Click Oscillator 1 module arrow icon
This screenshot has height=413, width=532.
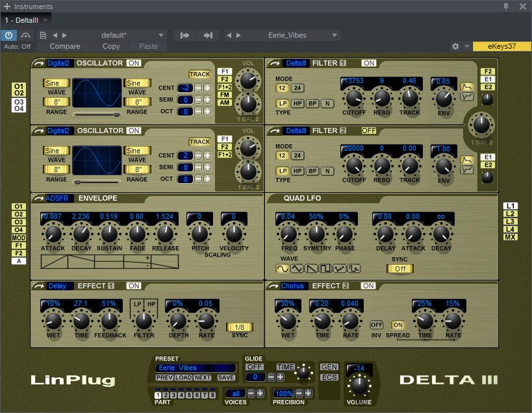click(39, 64)
